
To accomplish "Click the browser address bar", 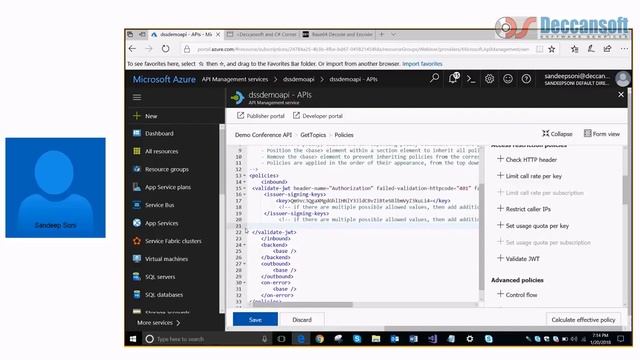I will pos(363,49).
